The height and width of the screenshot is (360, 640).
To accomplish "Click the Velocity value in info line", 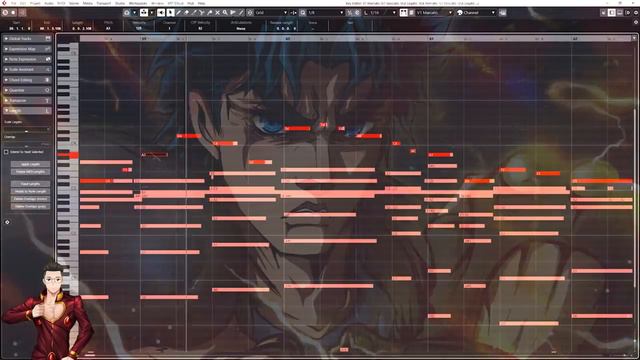I will coord(138,28).
